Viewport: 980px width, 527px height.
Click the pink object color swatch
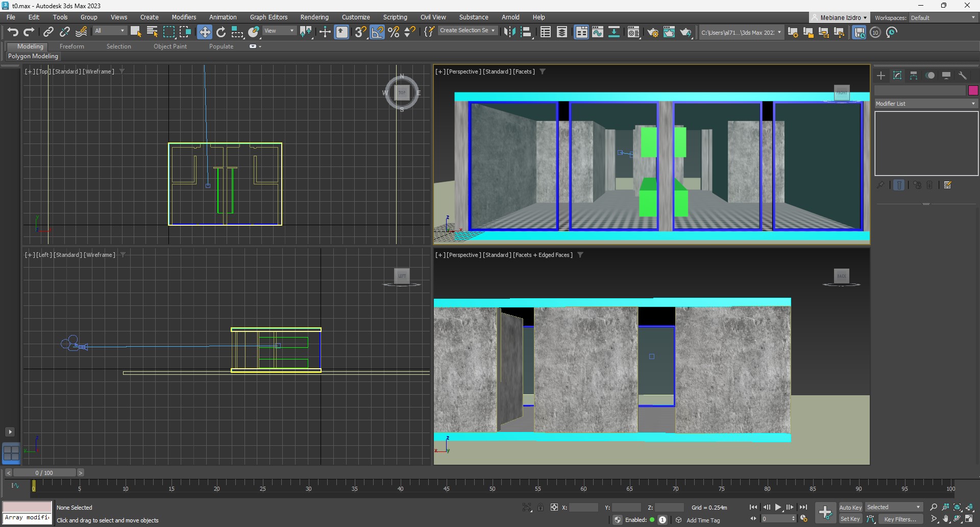point(973,90)
